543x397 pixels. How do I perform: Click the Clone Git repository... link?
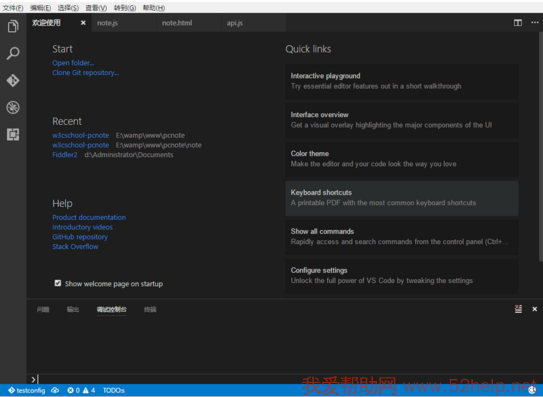pos(86,72)
